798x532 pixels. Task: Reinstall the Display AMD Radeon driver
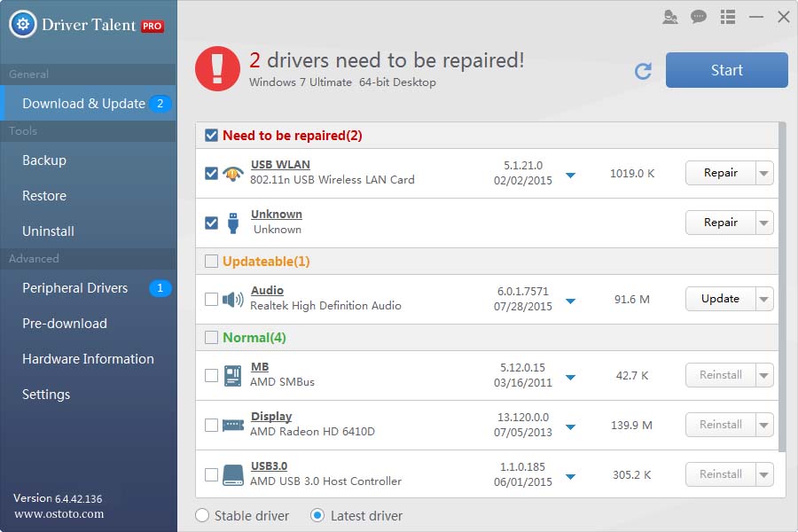click(x=721, y=425)
